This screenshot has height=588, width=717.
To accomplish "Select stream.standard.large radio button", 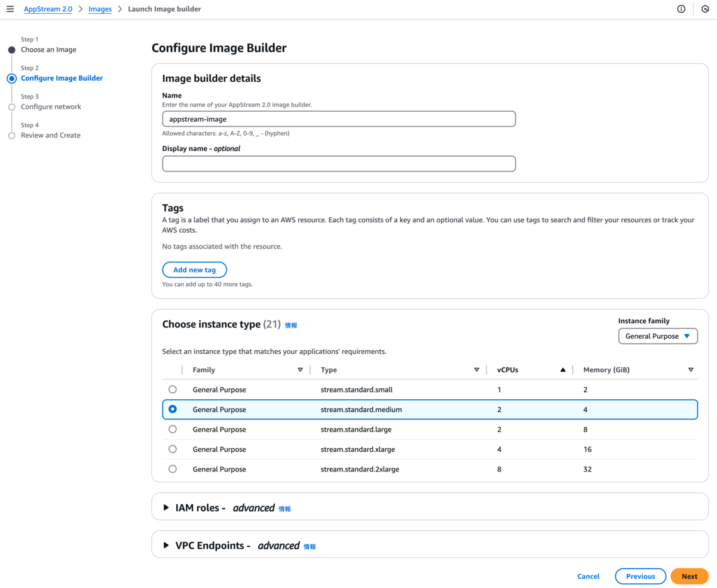I will [173, 429].
